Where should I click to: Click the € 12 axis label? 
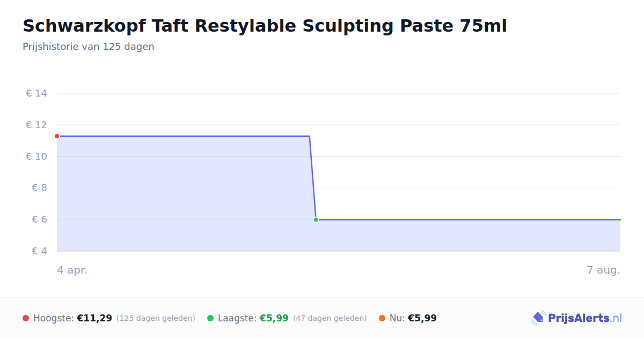[x=36, y=125]
